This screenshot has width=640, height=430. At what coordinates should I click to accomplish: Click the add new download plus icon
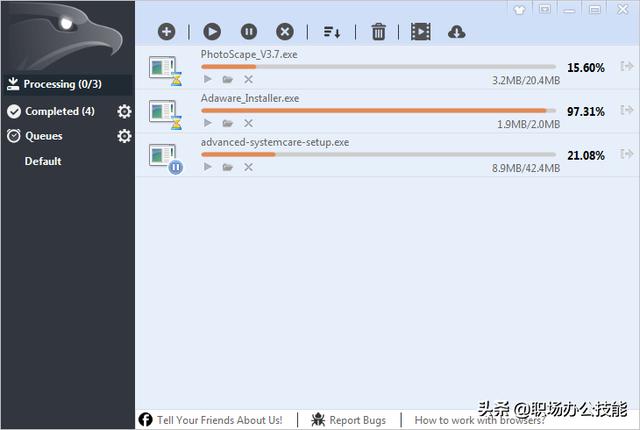click(x=167, y=32)
